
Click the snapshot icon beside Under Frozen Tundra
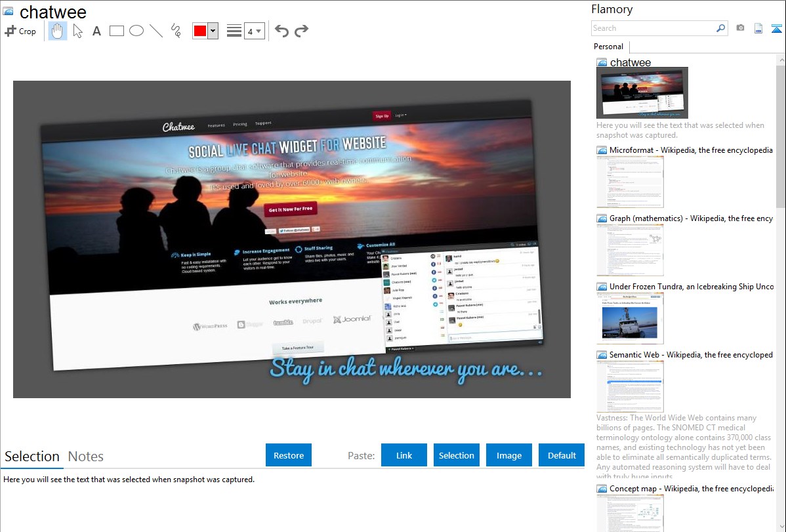602,286
